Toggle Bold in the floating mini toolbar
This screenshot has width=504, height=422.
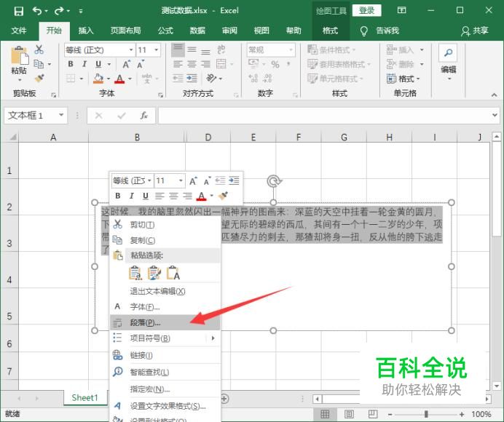(x=117, y=196)
